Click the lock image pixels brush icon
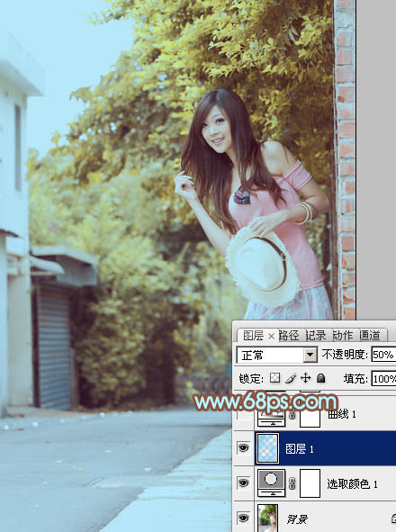Image resolution: width=396 pixels, height=532 pixels. 291,378
